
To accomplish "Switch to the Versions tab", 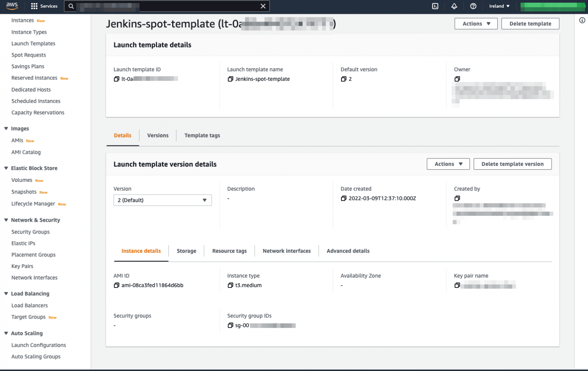I will click(x=157, y=135).
